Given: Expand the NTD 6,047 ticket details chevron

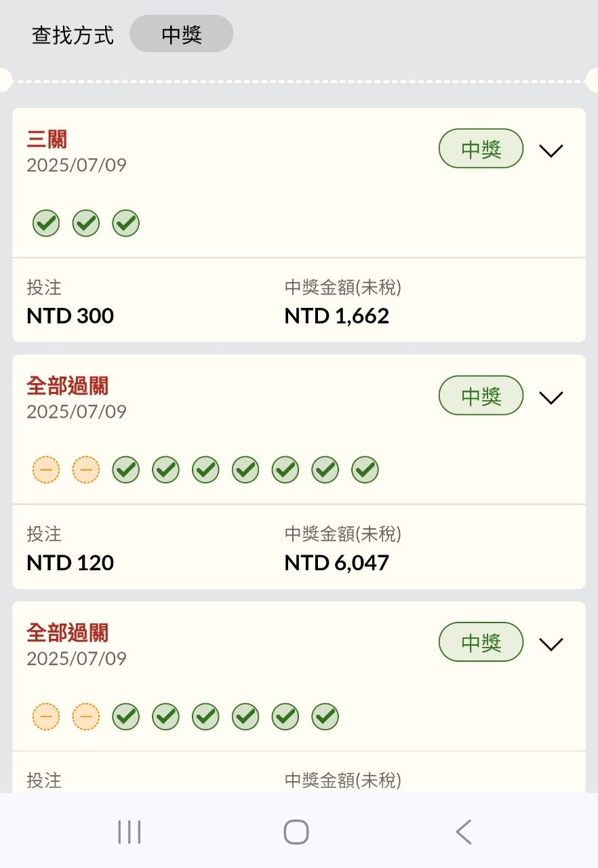Looking at the screenshot, I should point(551,397).
